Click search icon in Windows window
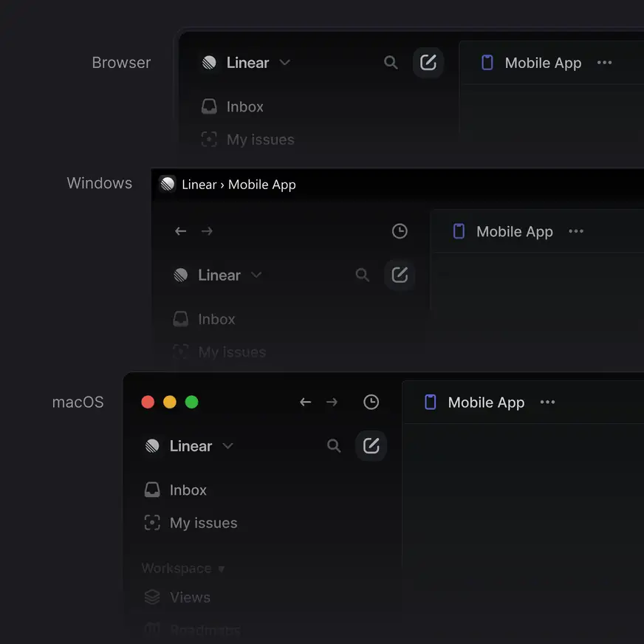The height and width of the screenshot is (644, 644). (362, 275)
